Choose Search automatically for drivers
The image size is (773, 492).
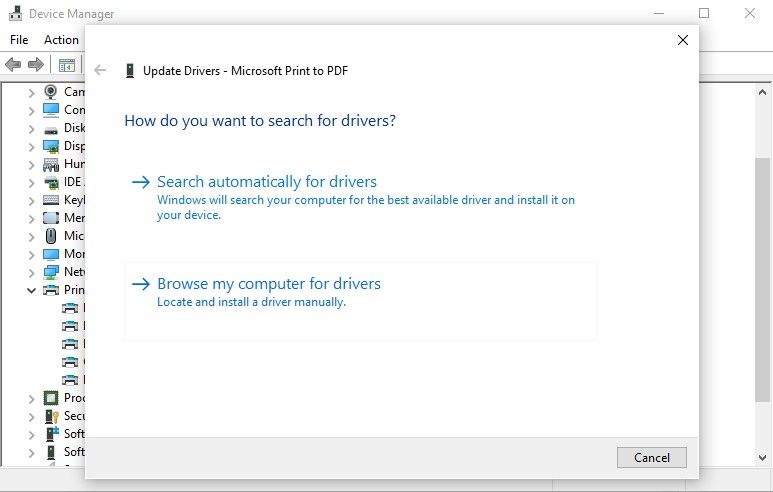pos(360,197)
